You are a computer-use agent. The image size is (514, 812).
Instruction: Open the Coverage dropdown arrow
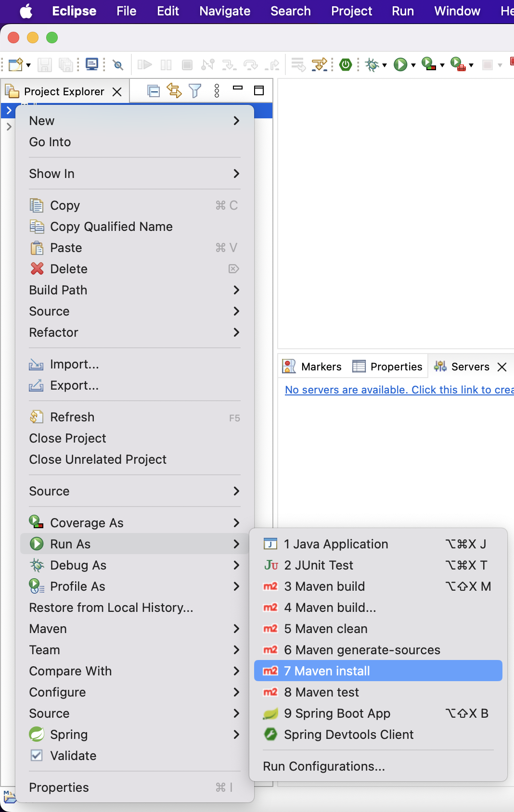point(442,65)
